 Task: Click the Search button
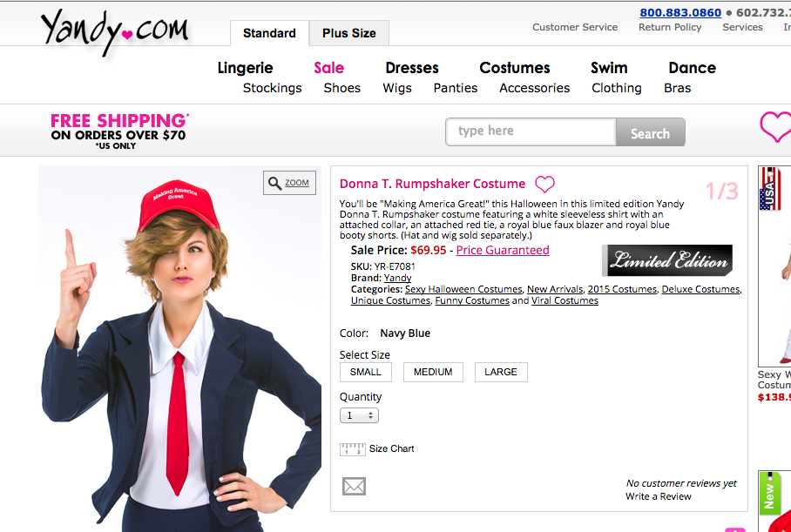tap(650, 132)
